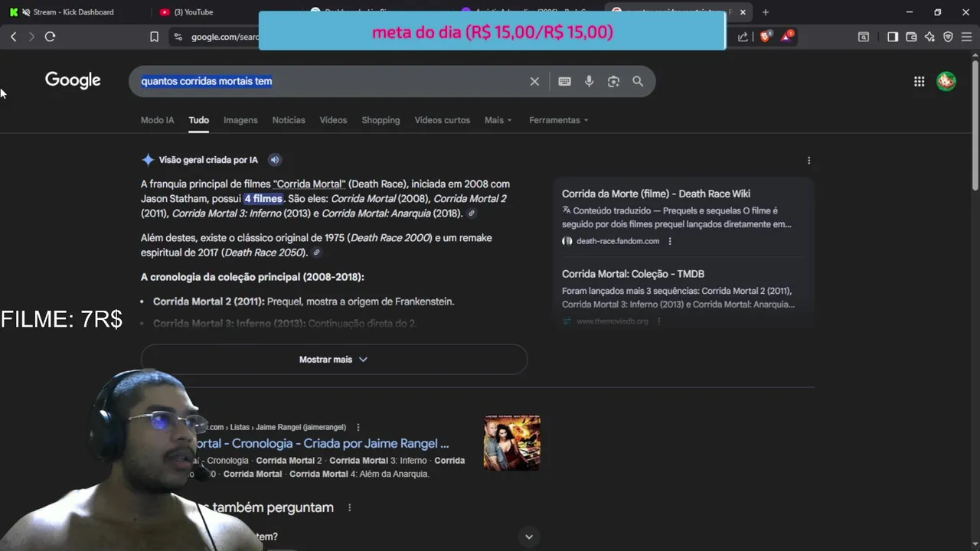
Task: Switch to the Modo IA tab
Action: coord(157,120)
